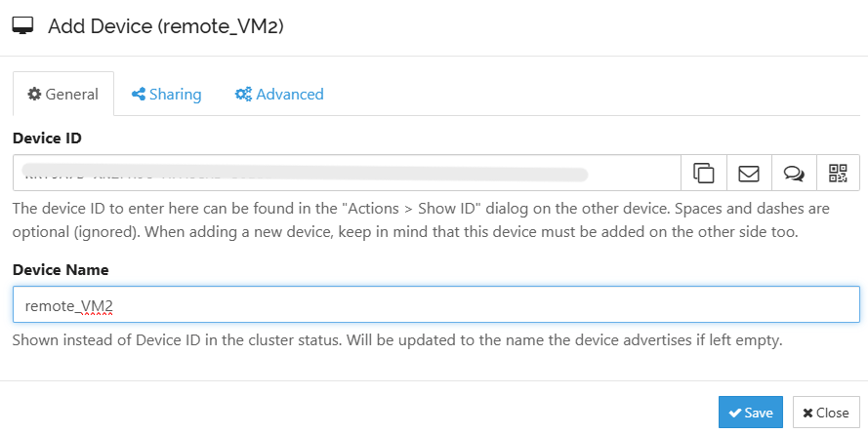Open the Advanced tab
The height and width of the screenshot is (434, 868).
279,95
